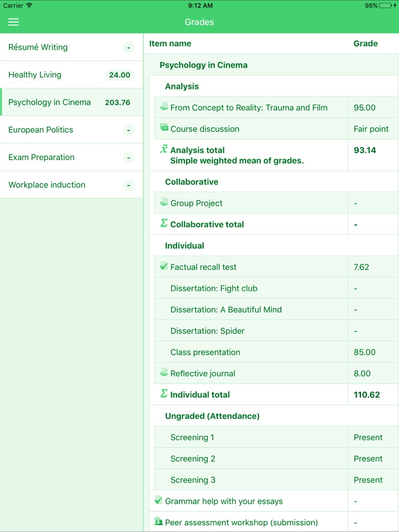Tap the 110.62 Individual total value
The image size is (399, 532).
coord(367,395)
